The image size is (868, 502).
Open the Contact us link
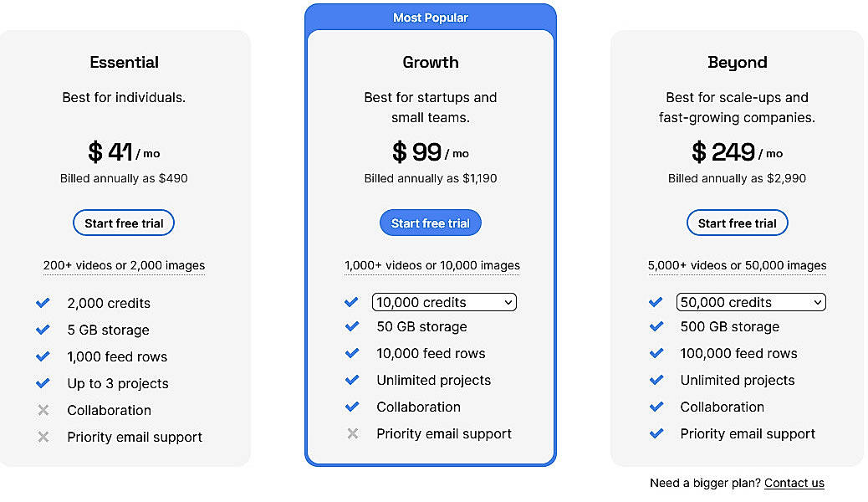point(794,483)
